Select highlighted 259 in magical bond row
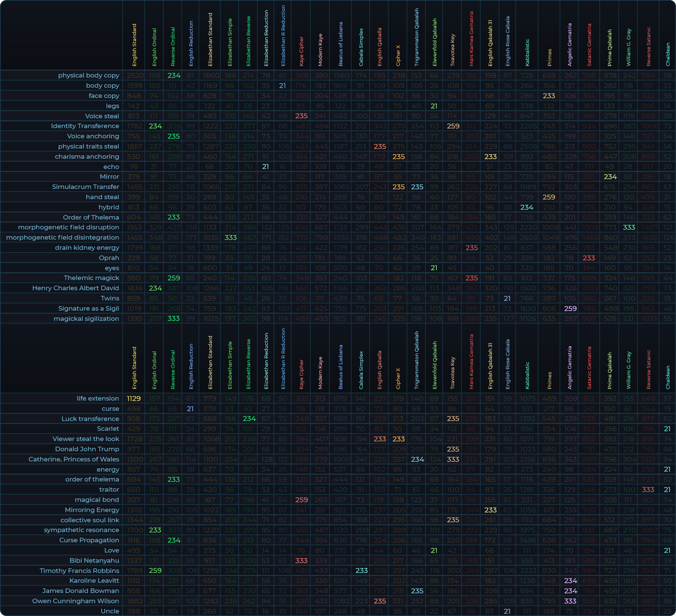 pos(301,500)
